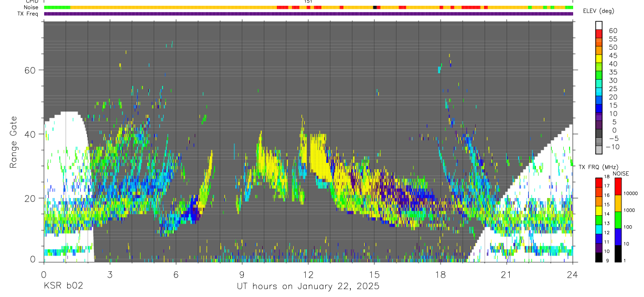
Task: Click the x-axis tick label "24"
Action: click(x=573, y=274)
